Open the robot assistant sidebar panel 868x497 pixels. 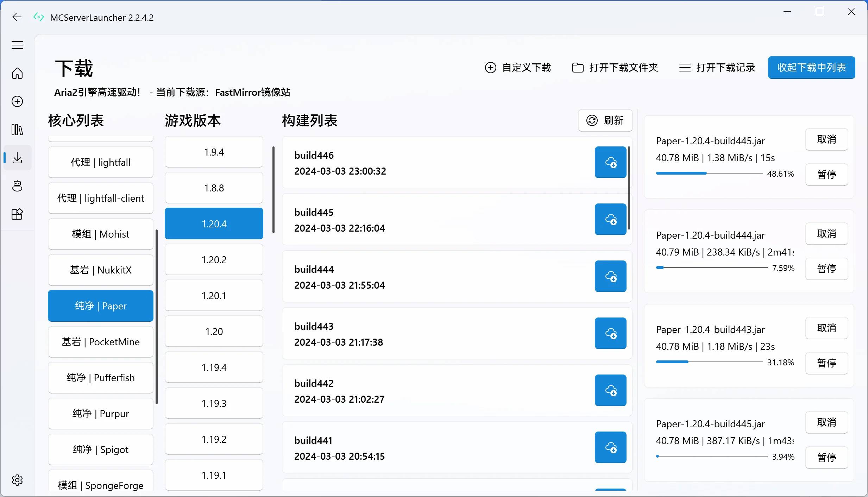click(17, 186)
